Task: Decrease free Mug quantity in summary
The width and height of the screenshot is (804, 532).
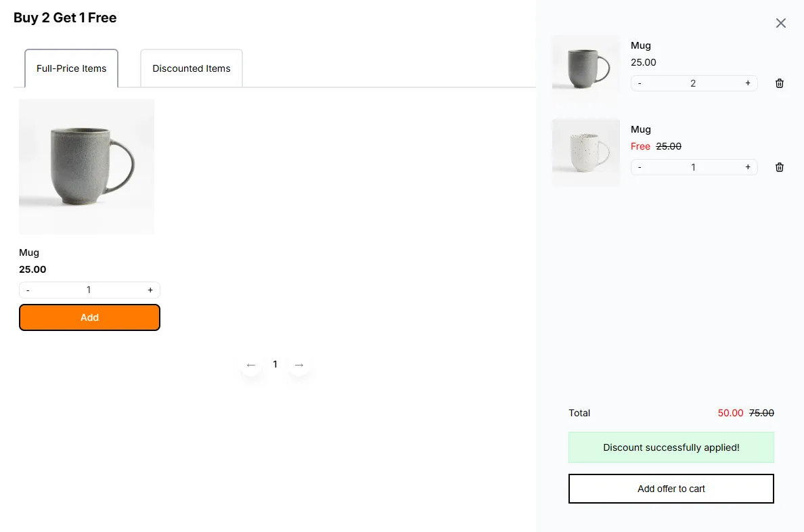Action: (x=640, y=167)
